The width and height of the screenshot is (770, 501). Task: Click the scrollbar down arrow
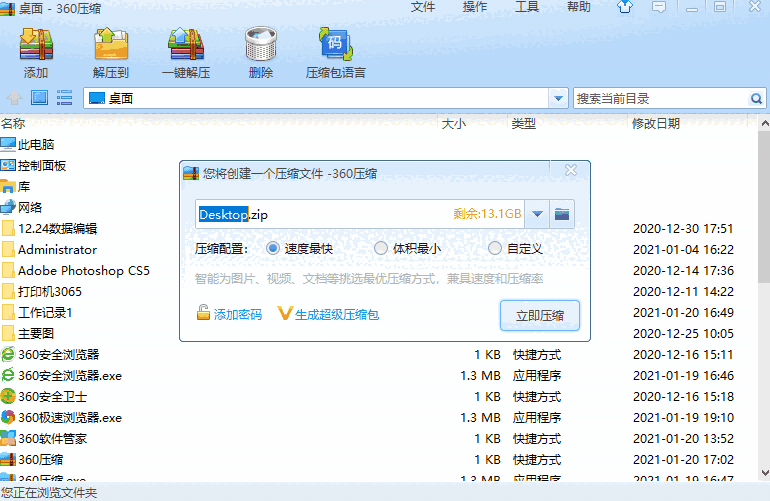click(765, 473)
